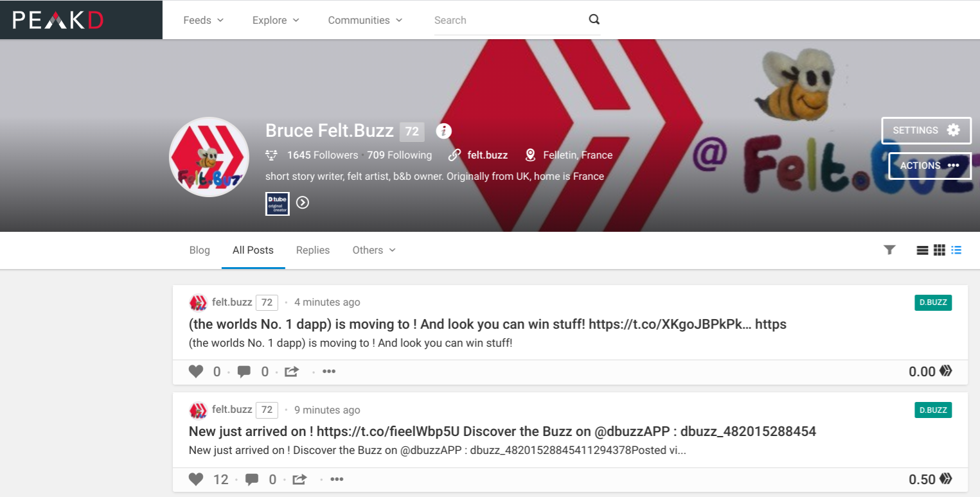Click Hive icon beside 0.50 payout

coord(946,478)
